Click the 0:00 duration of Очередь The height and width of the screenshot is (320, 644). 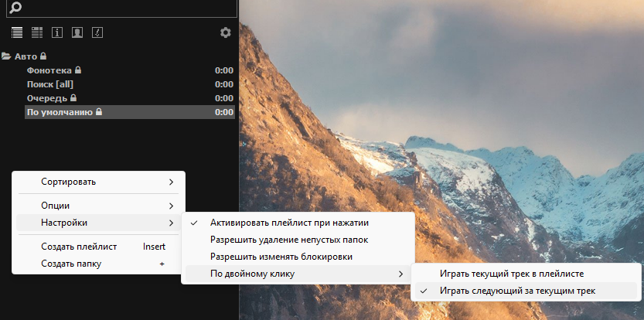pyautogui.click(x=224, y=98)
